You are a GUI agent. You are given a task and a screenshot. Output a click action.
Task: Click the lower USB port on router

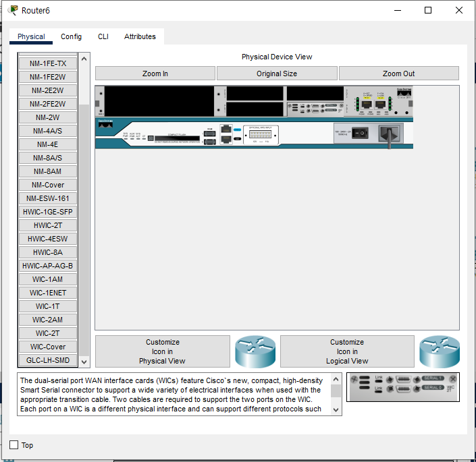pyautogui.click(x=210, y=142)
